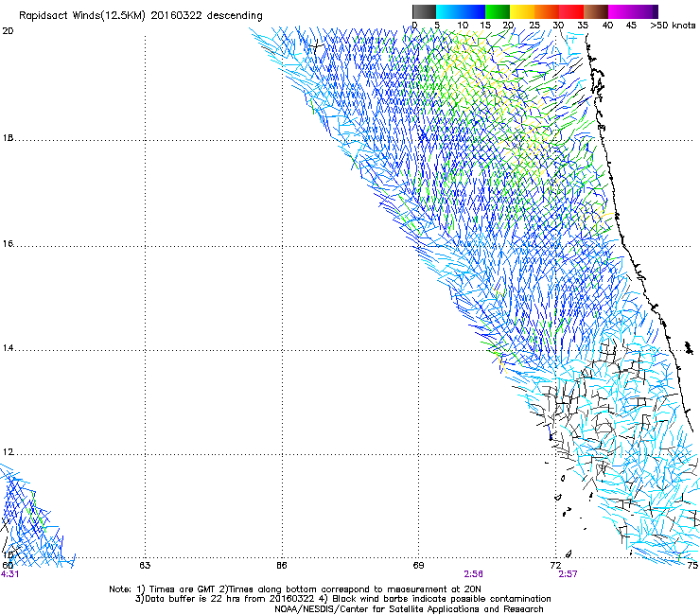Click the longitude axis label '63'

pos(145,566)
